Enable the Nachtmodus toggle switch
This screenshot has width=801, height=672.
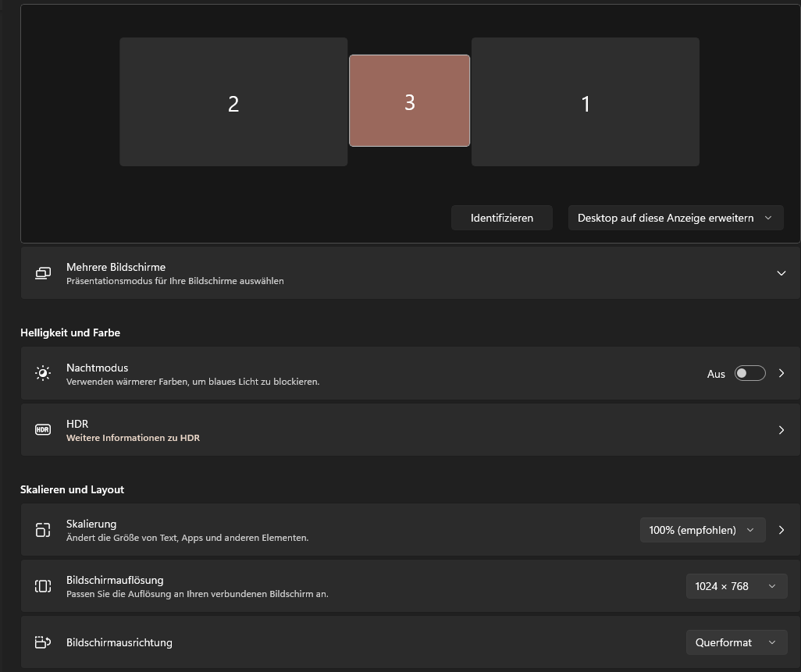(749, 373)
